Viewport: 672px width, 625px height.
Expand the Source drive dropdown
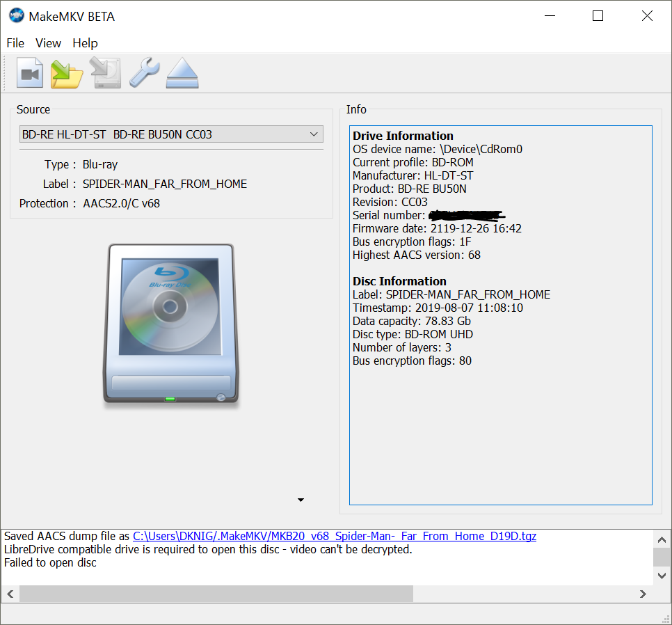171,134
